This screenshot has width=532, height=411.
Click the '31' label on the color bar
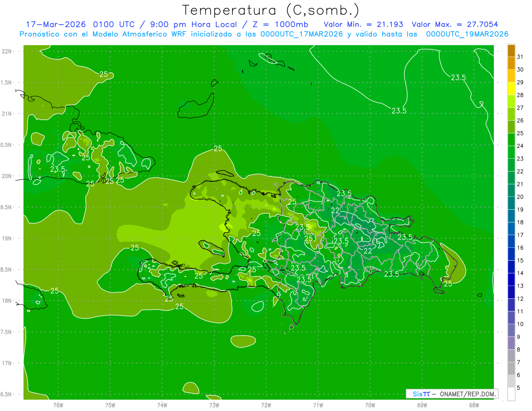(520, 57)
